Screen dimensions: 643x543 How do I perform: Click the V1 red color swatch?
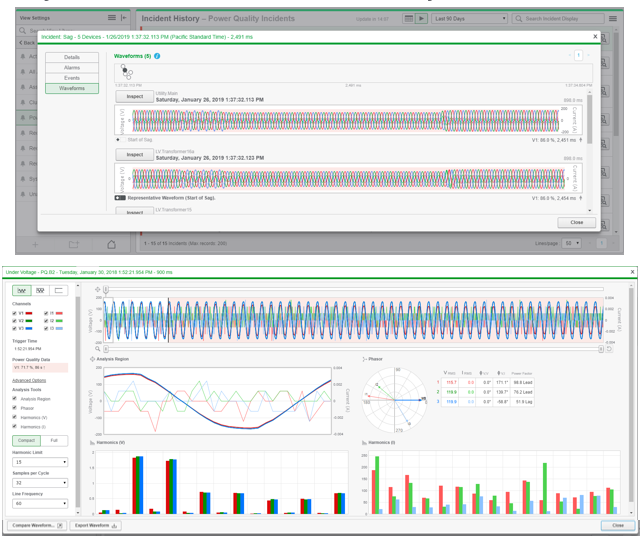tap(29, 313)
